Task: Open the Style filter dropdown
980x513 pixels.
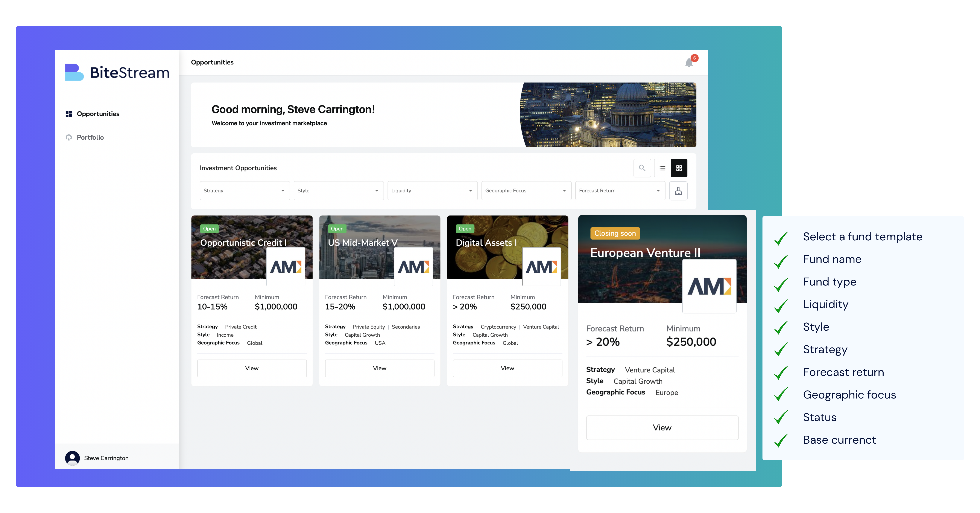Action: pos(339,191)
